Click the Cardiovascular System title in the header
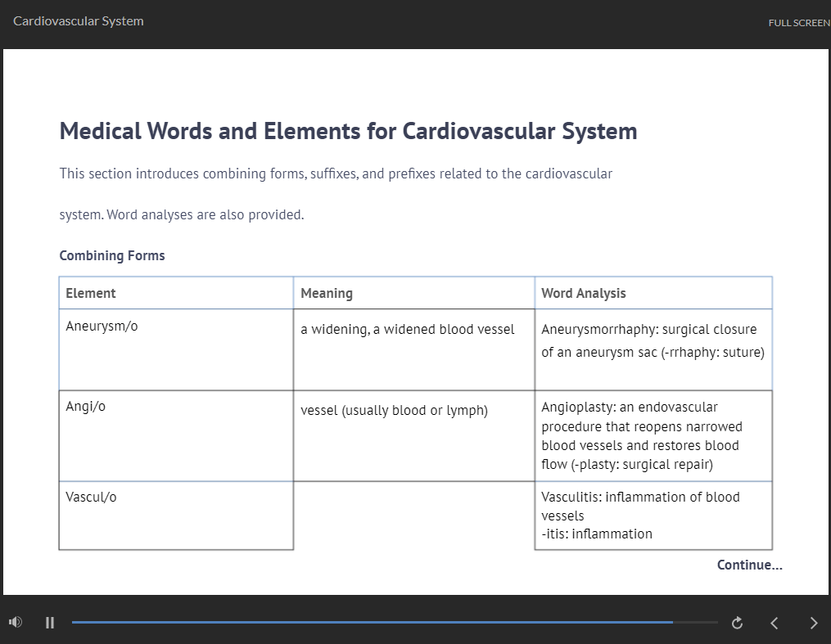This screenshot has height=644, width=831. coord(78,20)
